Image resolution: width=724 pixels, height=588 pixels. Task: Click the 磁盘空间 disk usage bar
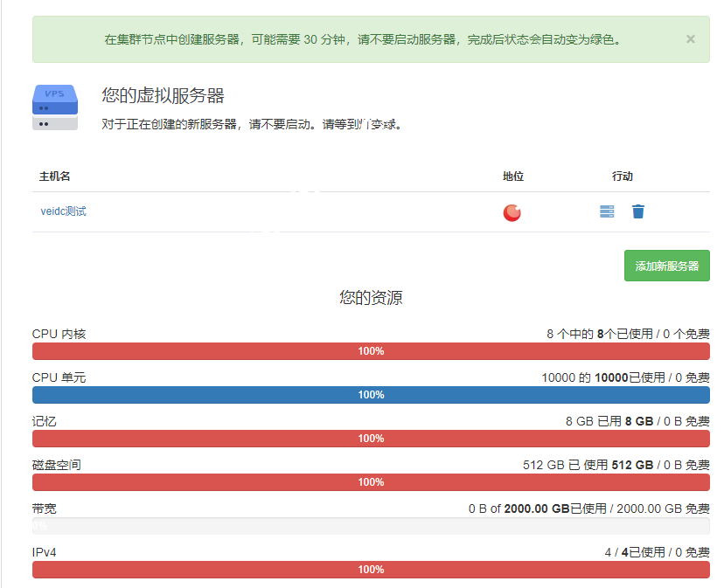(371, 482)
